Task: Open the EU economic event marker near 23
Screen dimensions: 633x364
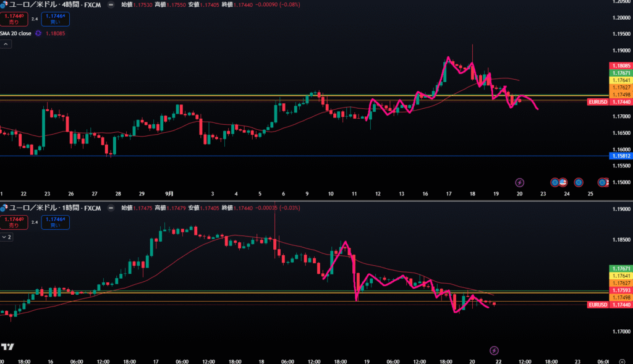Action: [555, 182]
